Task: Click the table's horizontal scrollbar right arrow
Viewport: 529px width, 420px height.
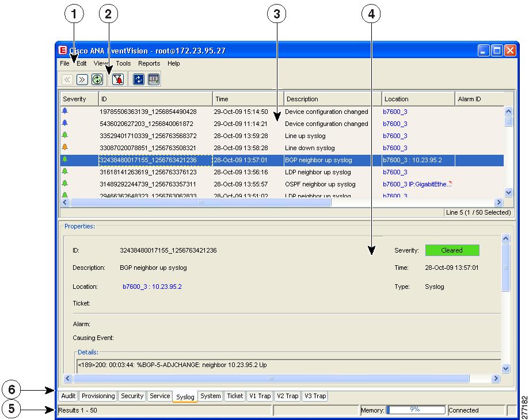Action: point(498,203)
